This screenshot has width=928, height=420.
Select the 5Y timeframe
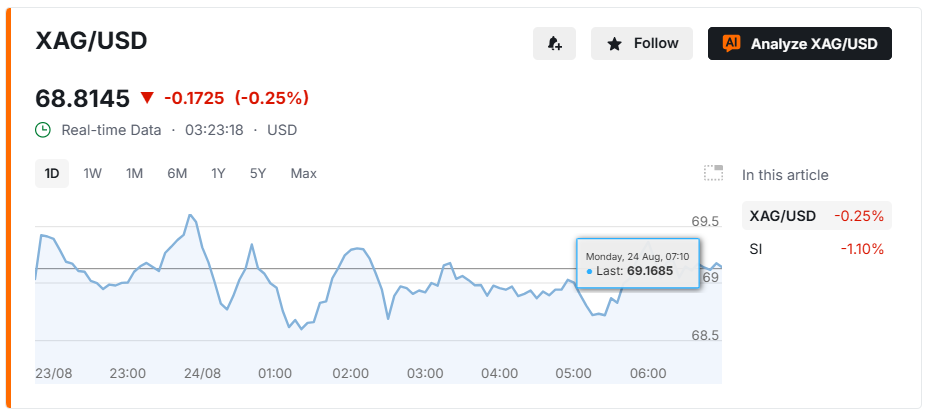pyautogui.click(x=258, y=173)
